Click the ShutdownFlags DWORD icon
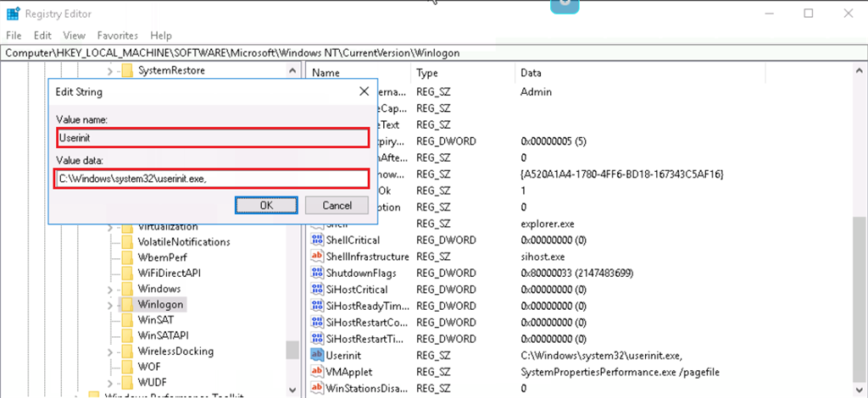This screenshot has height=398, width=868. click(x=317, y=273)
